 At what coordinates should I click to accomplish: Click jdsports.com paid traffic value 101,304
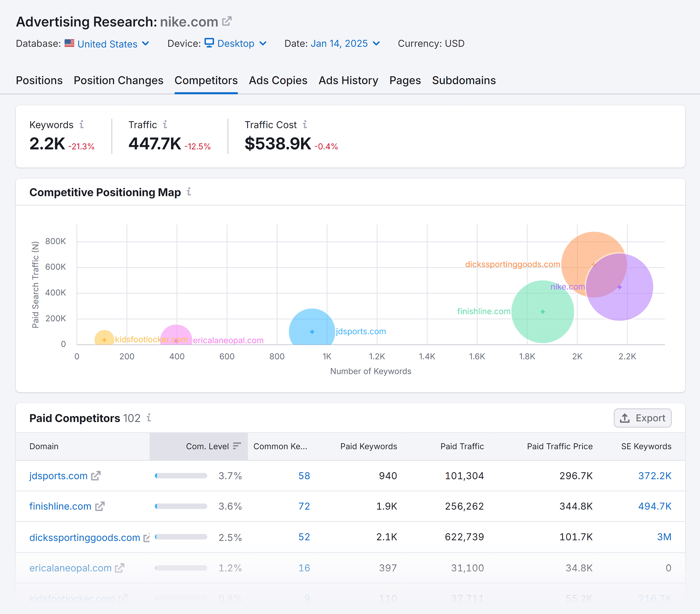(x=465, y=476)
